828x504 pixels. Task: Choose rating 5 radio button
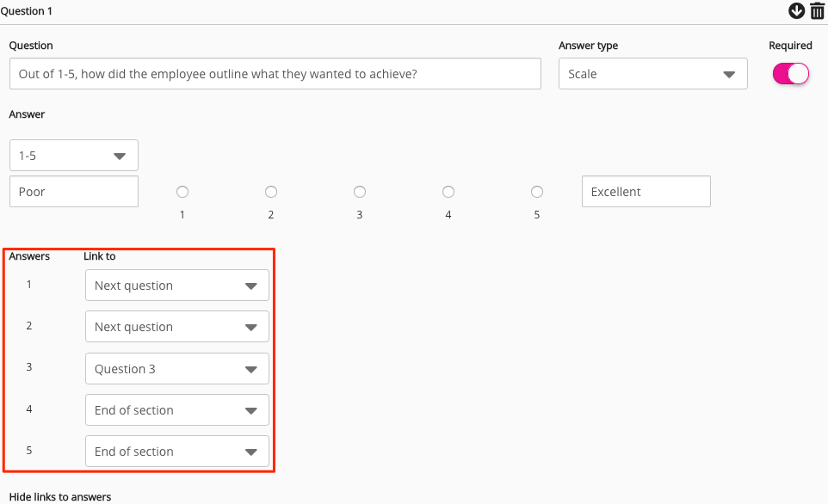[x=537, y=192]
